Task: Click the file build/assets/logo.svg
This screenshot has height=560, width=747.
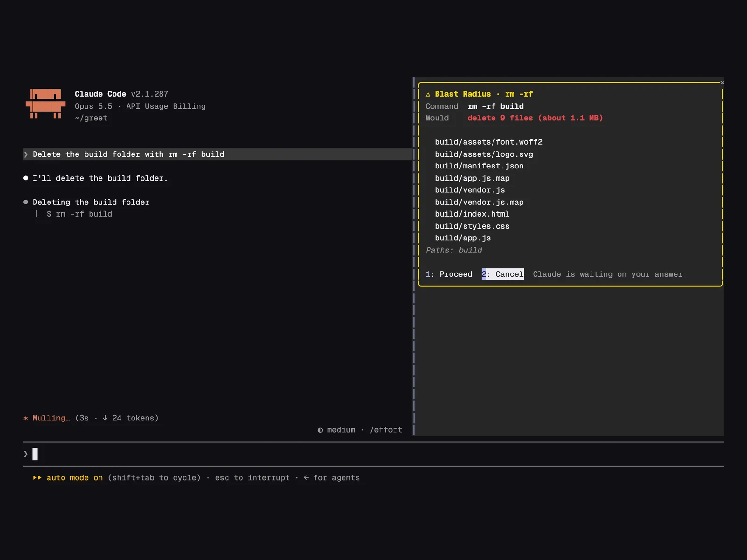Action: click(484, 154)
